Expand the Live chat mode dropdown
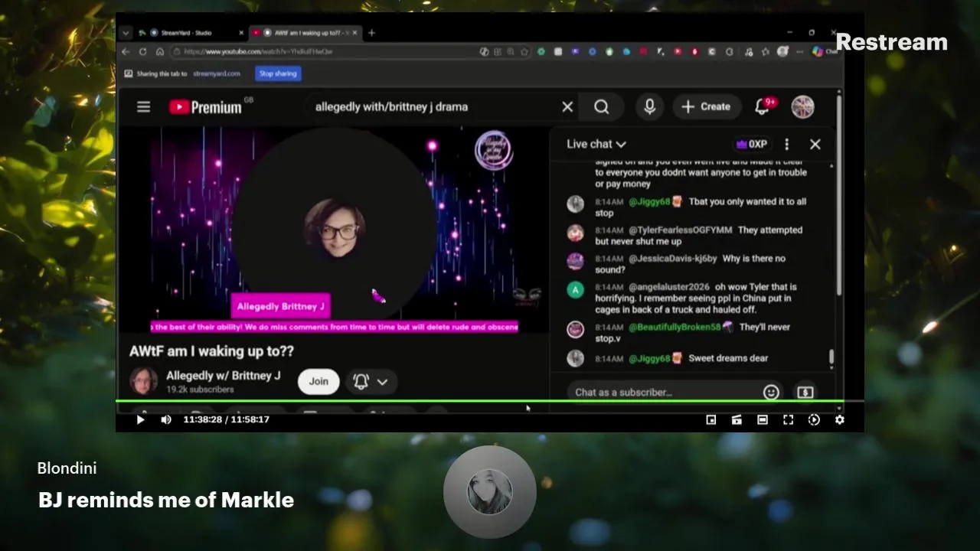980x551 pixels. 596,144
